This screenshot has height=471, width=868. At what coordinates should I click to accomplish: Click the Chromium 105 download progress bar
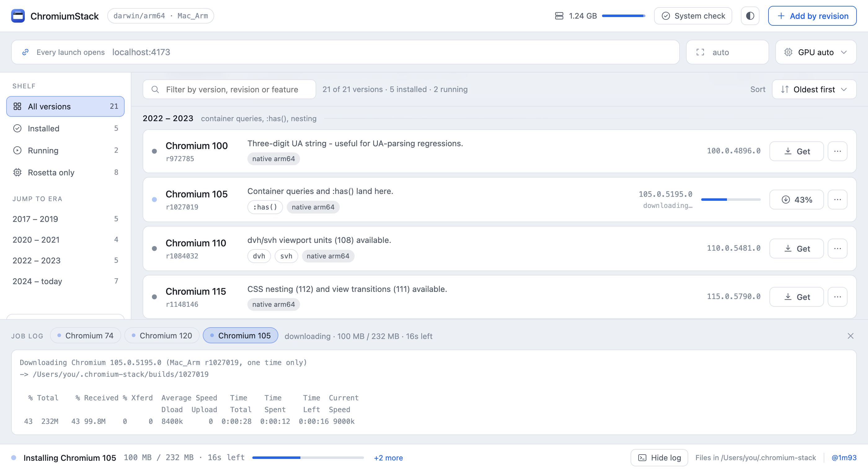(731, 200)
